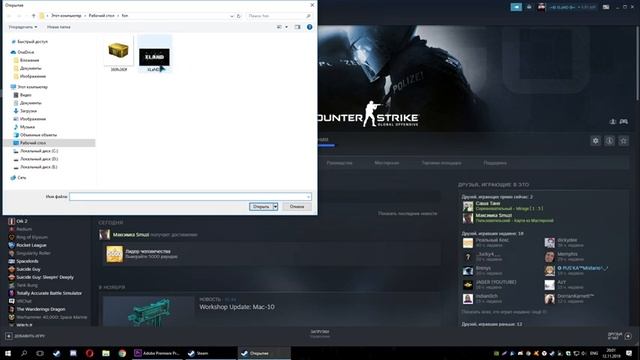
Task: Open the 'Упорядочить' dropdown menu
Action: click(23, 27)
